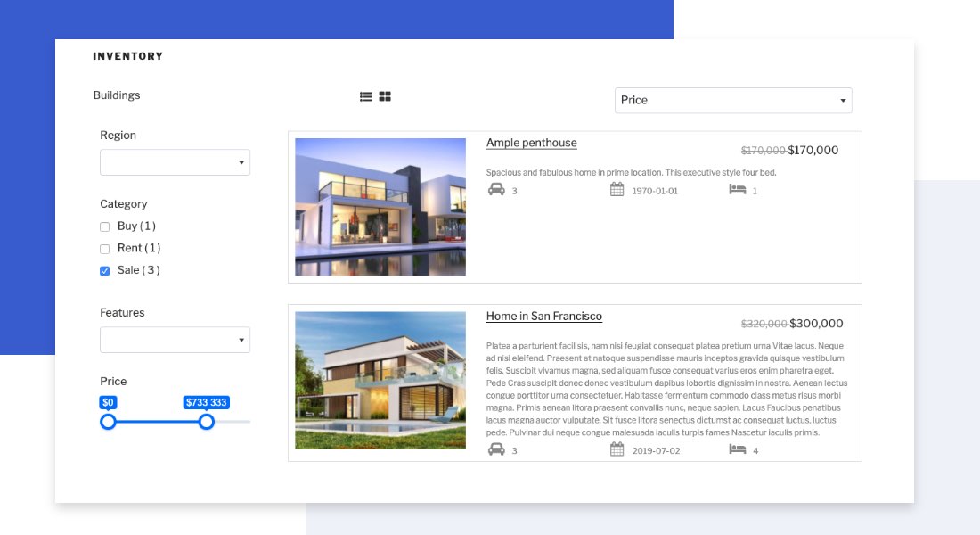
Task: Open the Home in San Francisco listing
Action: click(x=543, y=317)
